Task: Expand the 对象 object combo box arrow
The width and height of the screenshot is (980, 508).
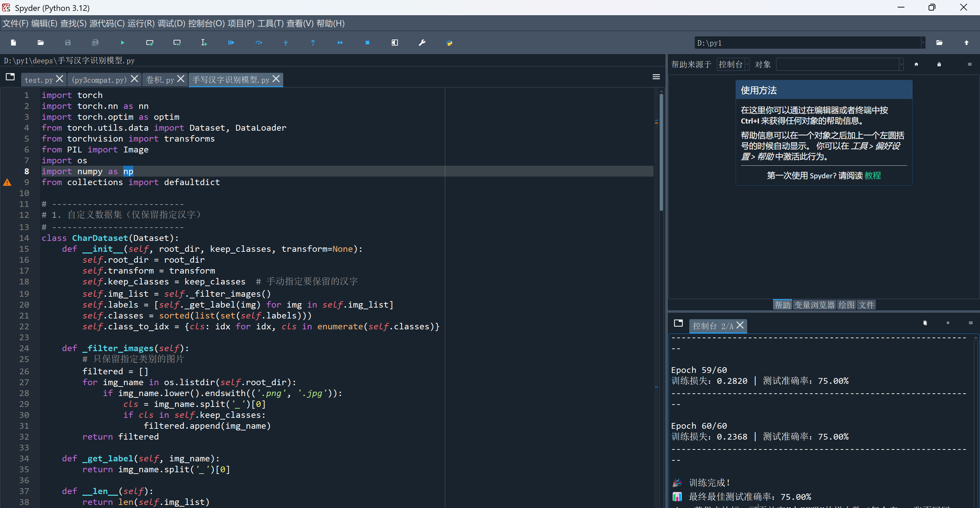Action: [901, 64]
